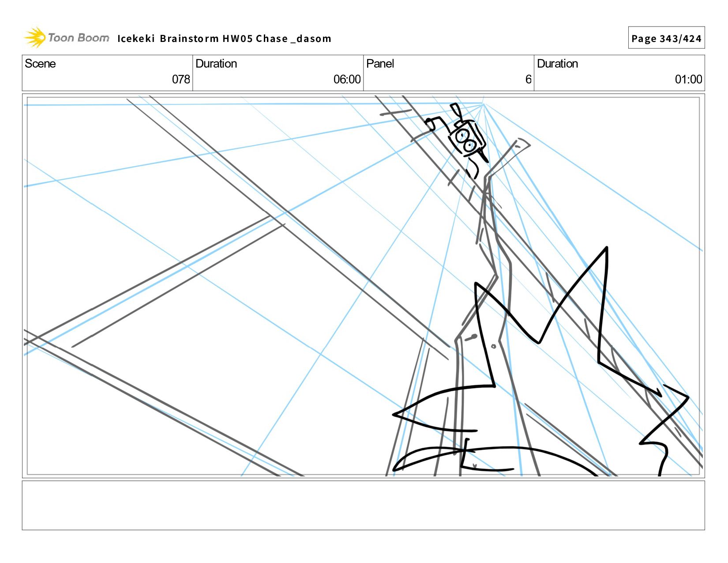Select the panel duration value "01:00"
The image size is (728, 563).
(x=688, y=79)
